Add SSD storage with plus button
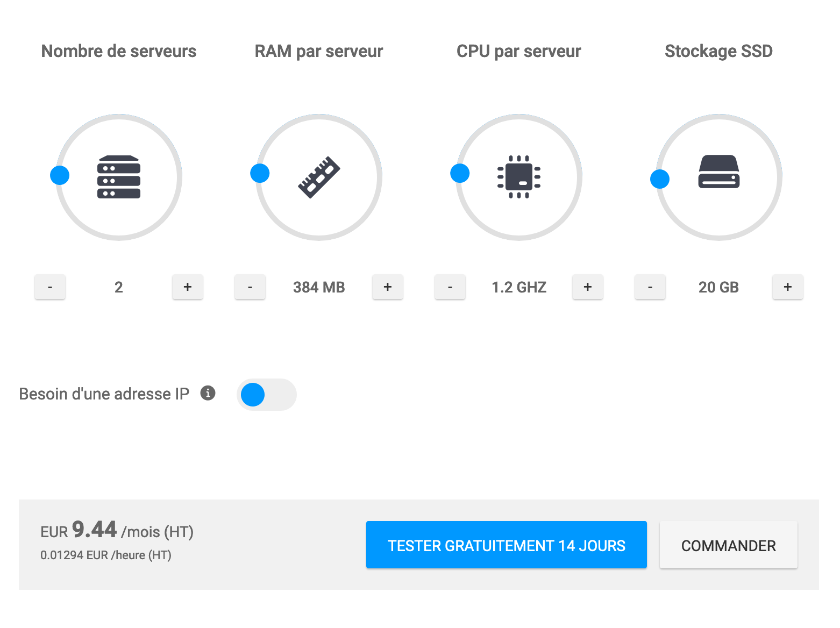Screen dimensions: 840x628 coord(788,287)
